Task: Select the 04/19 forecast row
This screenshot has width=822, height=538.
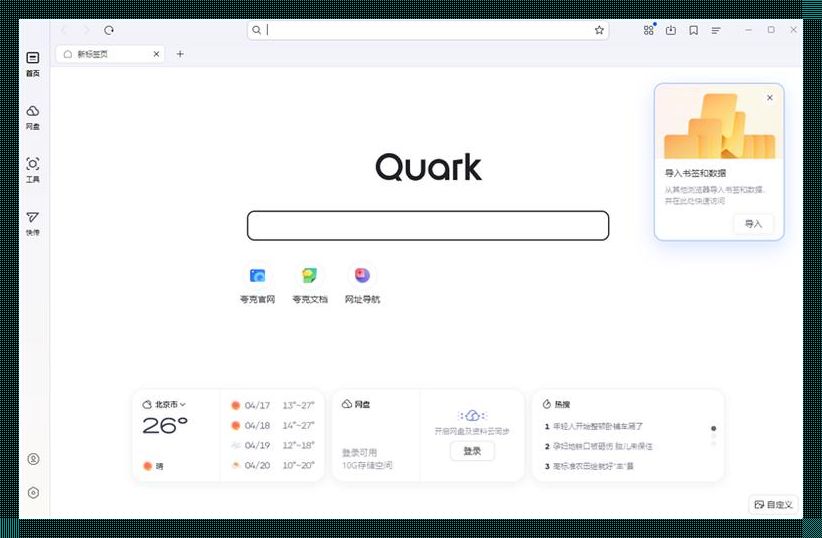Action: coord(272,445)
